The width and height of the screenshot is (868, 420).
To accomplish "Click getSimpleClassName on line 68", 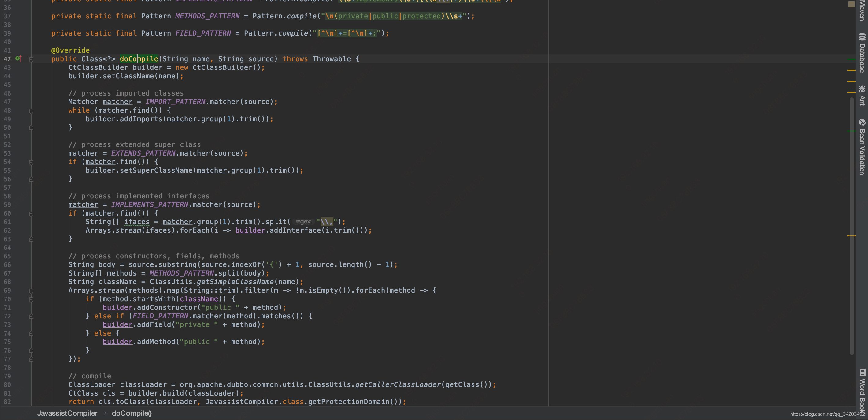I will click(x=235, y=282).
